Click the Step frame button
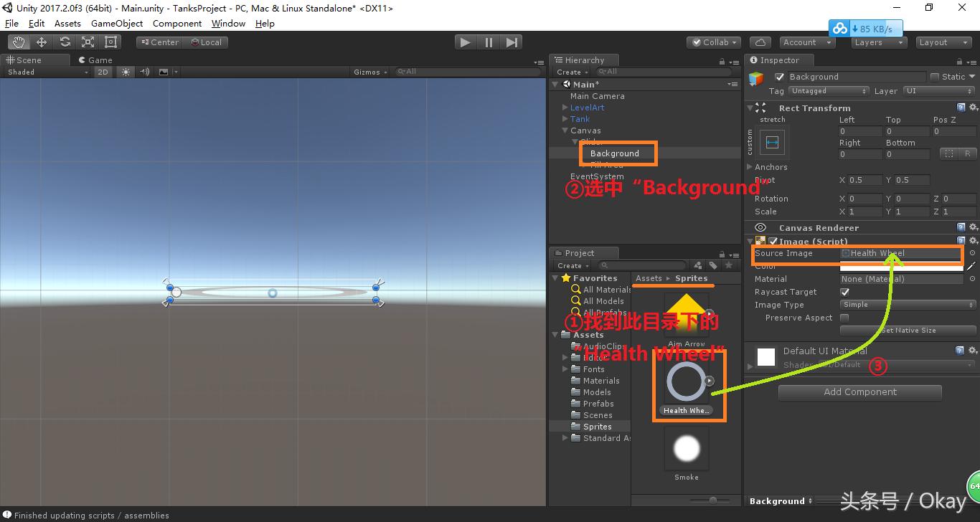 point(511,42)
